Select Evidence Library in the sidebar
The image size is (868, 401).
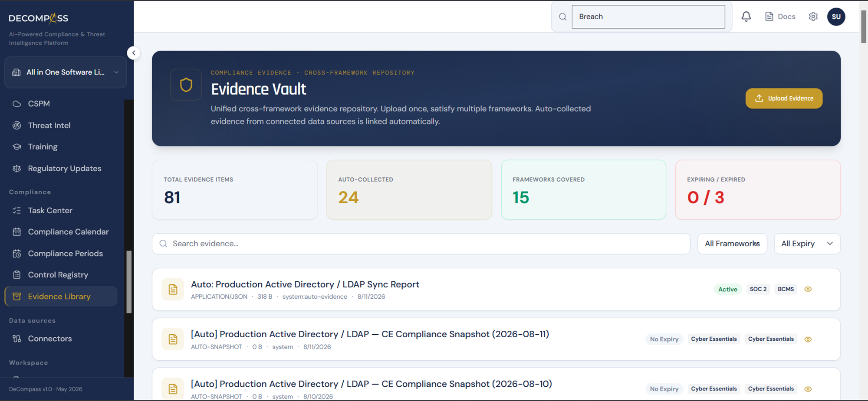tap(61, 296)
